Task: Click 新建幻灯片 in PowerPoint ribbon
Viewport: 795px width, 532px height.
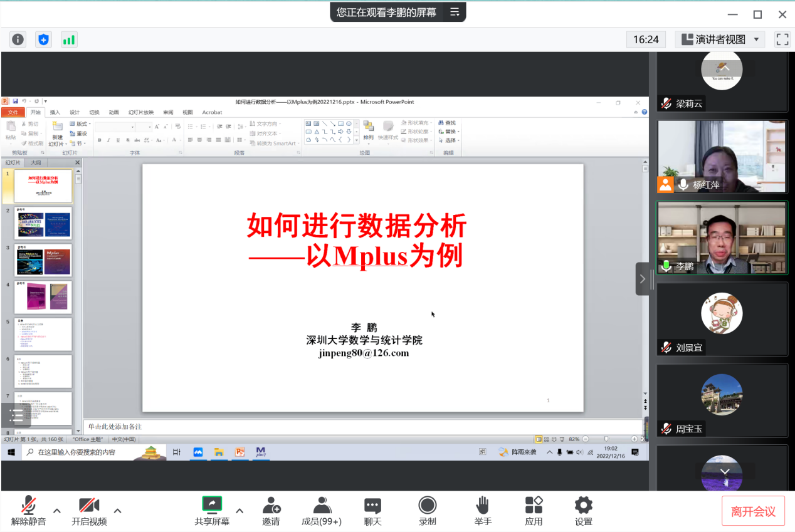Action: (x=57, y=133)
